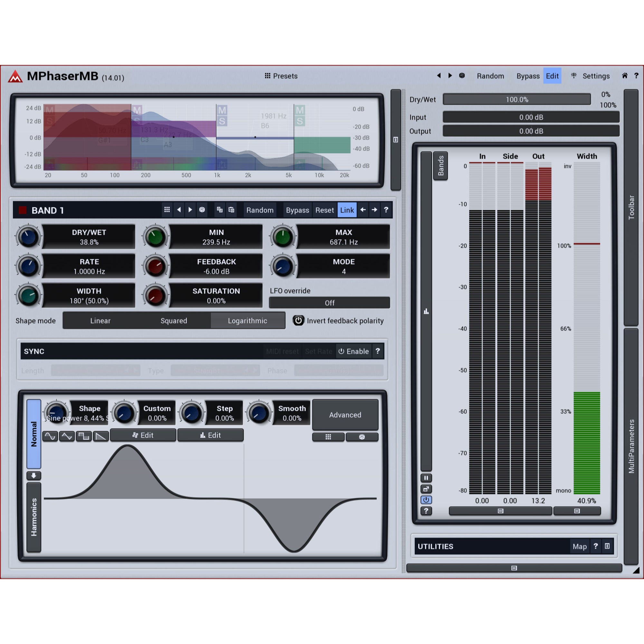Click Band 1 copy icon

pos(219,210)
